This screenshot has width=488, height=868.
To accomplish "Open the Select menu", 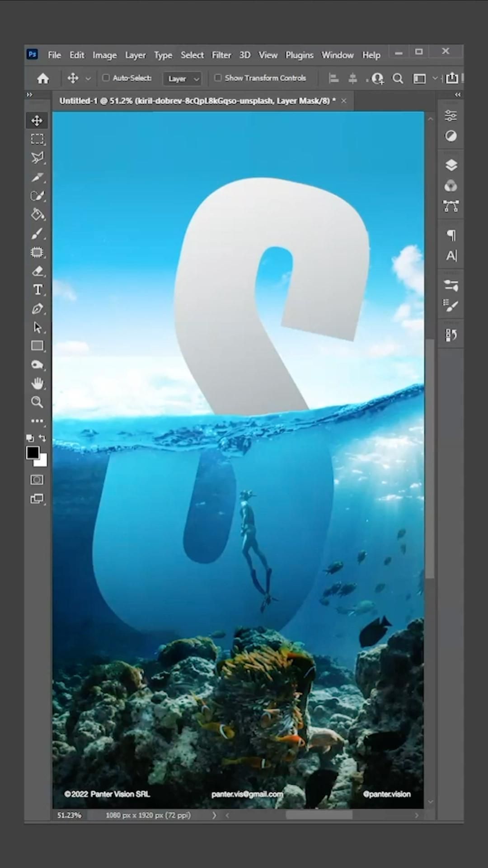I will pyautogui.click(x=192, y=55).
